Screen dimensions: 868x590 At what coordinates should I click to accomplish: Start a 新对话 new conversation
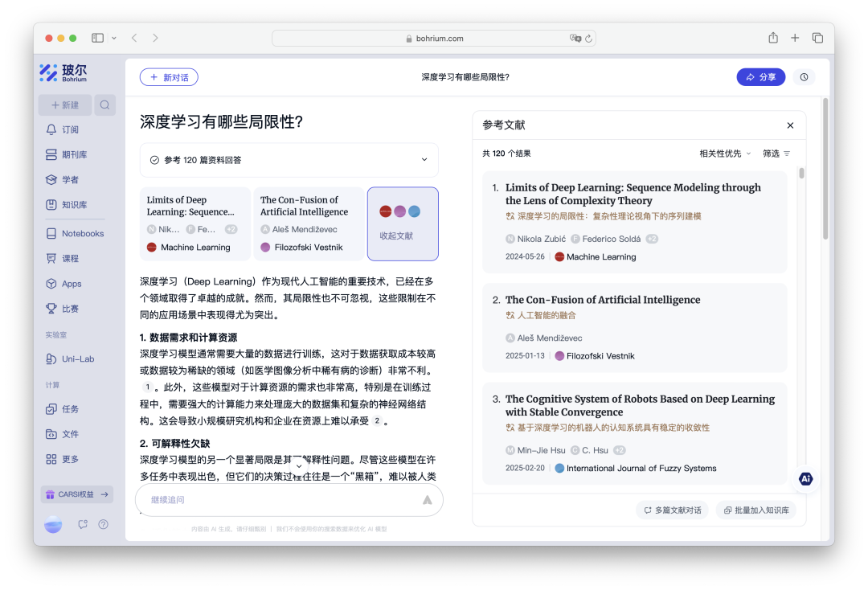coord(169,77)
